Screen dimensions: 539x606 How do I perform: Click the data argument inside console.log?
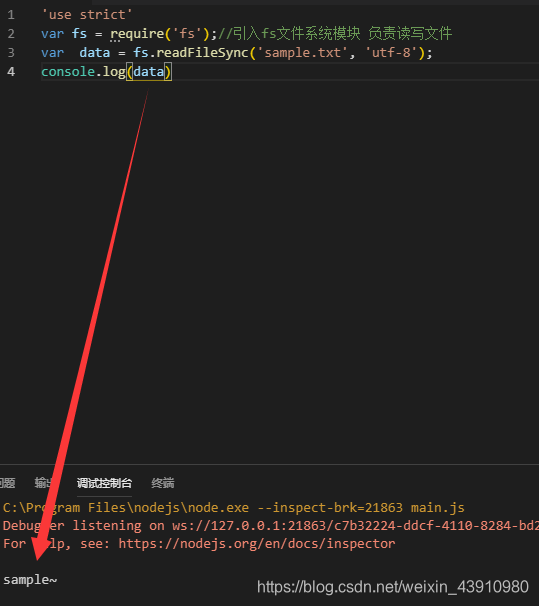(x=149, y=71)
